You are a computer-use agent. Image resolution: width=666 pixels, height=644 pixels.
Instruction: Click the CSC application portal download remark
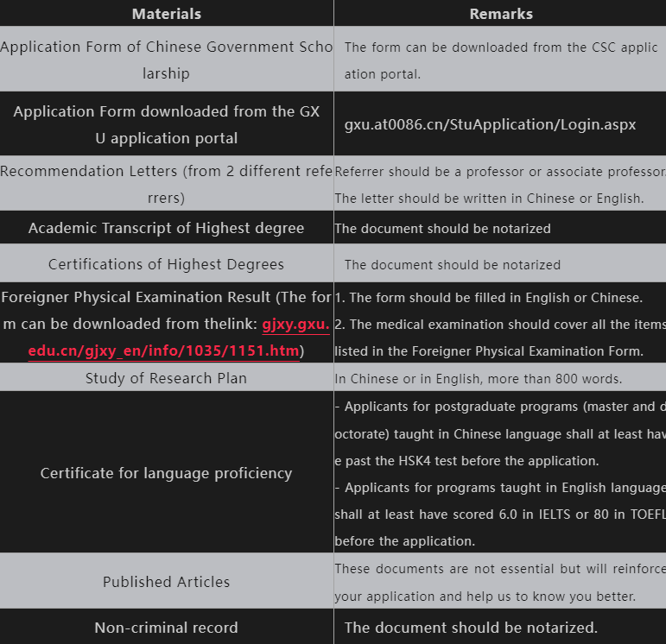[500, 60]
